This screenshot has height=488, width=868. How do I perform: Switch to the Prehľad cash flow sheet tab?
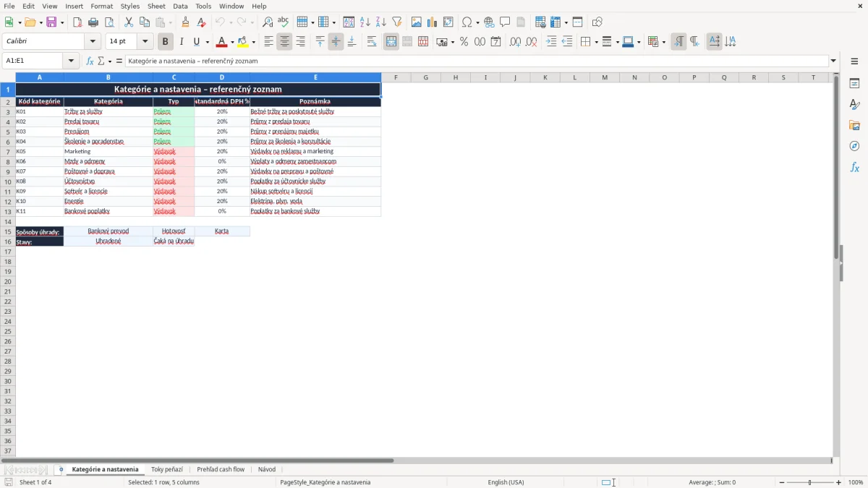[x=221, y=470]
